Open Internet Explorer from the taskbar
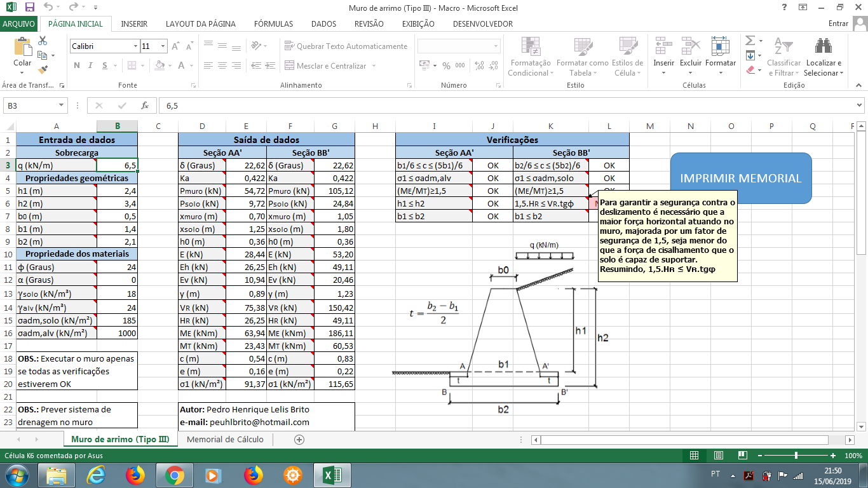Viewport: 868px width, 488px height. pos(97,475)
